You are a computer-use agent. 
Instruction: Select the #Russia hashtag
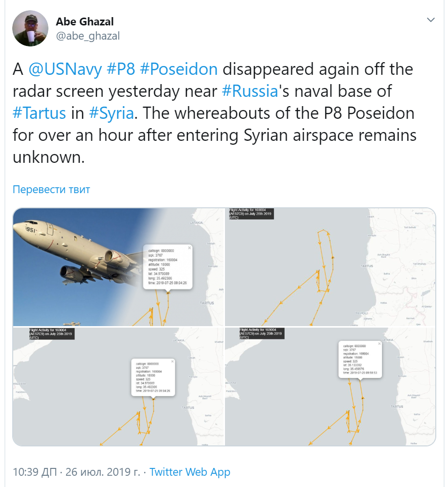click(x=249, y=91)
